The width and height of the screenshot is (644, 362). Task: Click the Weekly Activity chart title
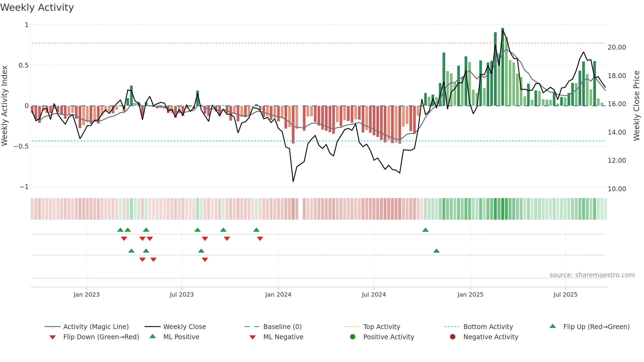37,8
